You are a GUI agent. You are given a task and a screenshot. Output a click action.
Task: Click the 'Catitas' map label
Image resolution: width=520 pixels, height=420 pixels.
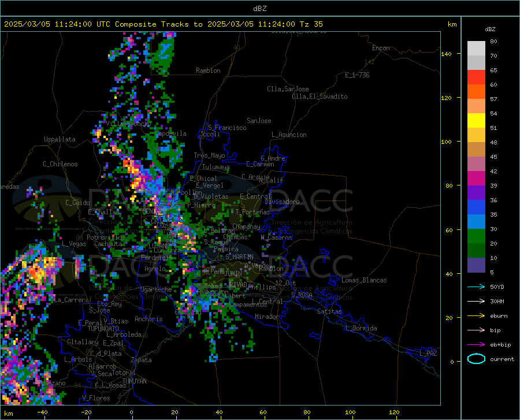point(330,311)
